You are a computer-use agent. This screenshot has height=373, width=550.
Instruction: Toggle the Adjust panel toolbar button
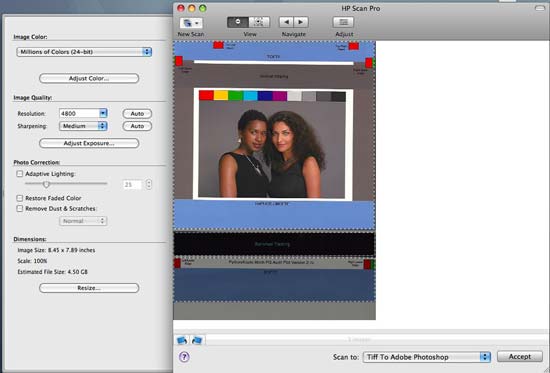tap(343, 22)
